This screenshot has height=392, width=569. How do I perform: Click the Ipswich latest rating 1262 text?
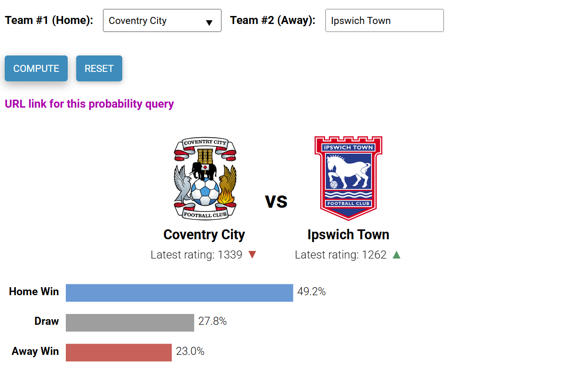click(340, 255)
